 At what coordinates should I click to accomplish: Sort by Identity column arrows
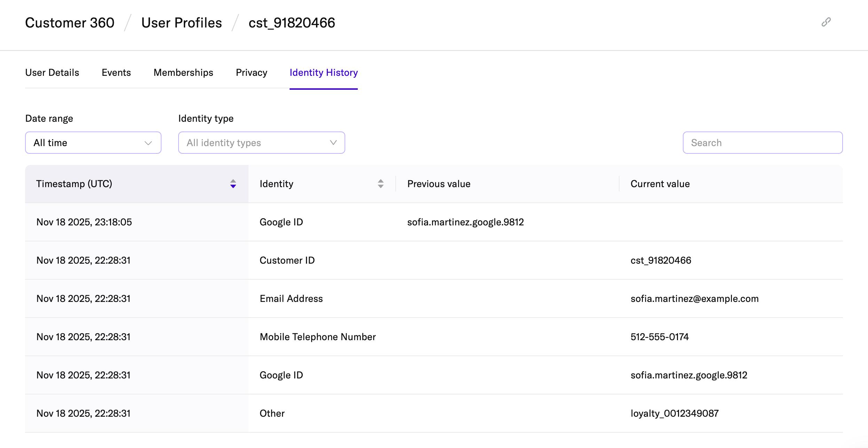click(380, 184)
